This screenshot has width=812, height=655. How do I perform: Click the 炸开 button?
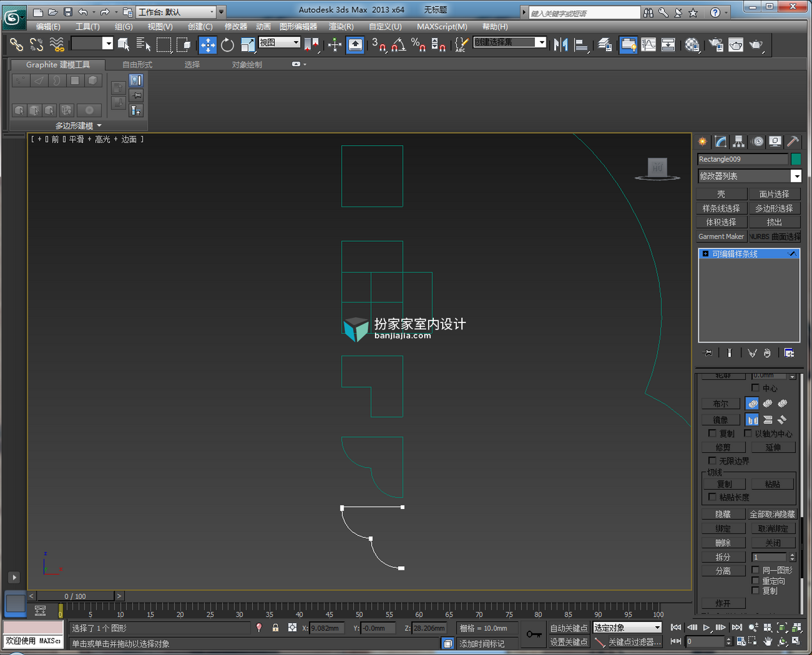[723, 603]
